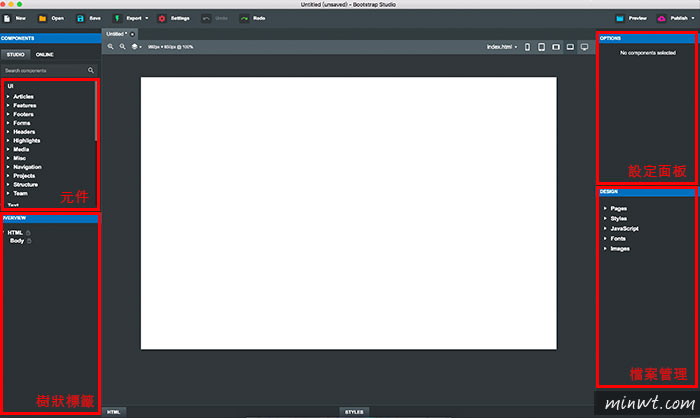Expand the Highlights component group
Image resolution: width=700 pixels, height=418 pixels.
pos(8,141)
